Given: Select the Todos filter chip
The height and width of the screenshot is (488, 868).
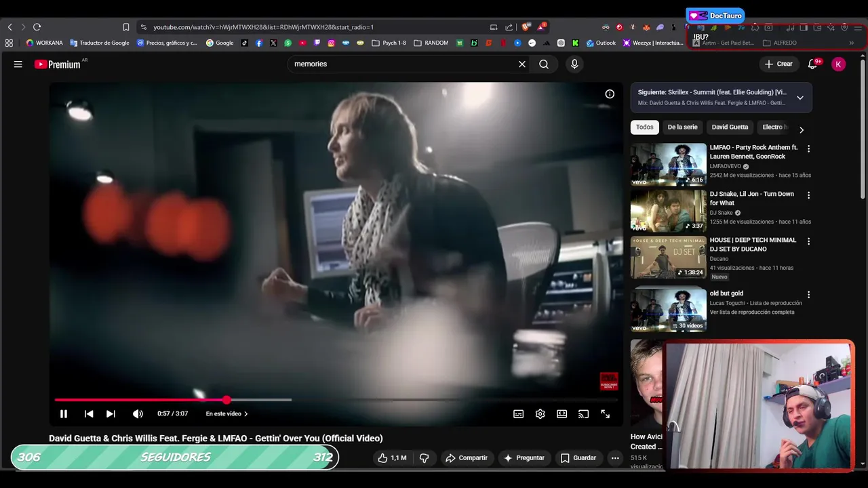Looking at the screenshot, I should point(645,127).
